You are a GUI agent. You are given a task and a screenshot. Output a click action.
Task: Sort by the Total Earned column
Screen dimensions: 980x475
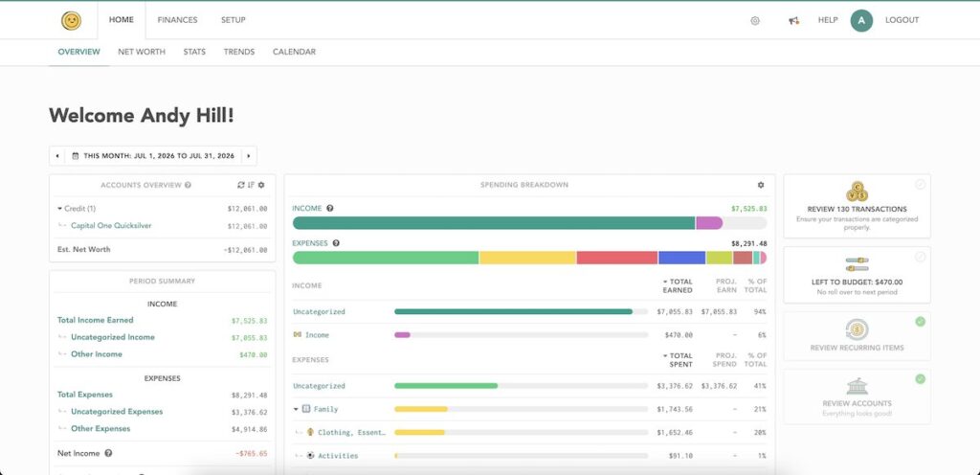click(x=677, y=285)
